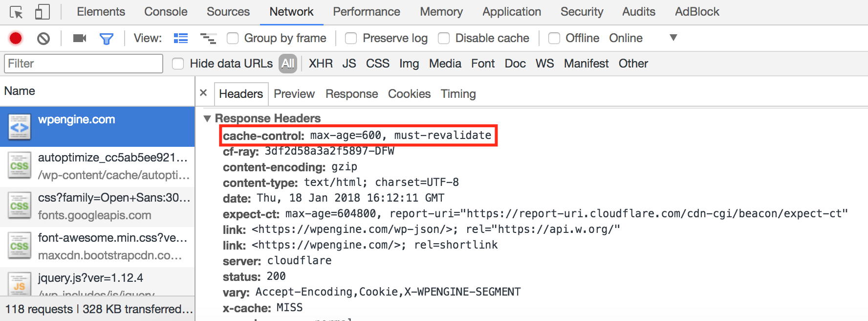Switch to the Timing tab

point(458,94)
